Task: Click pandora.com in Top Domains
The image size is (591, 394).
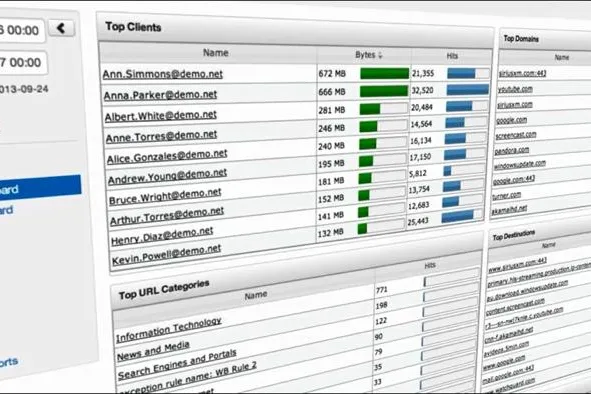Action: click(x=512, y=150)
